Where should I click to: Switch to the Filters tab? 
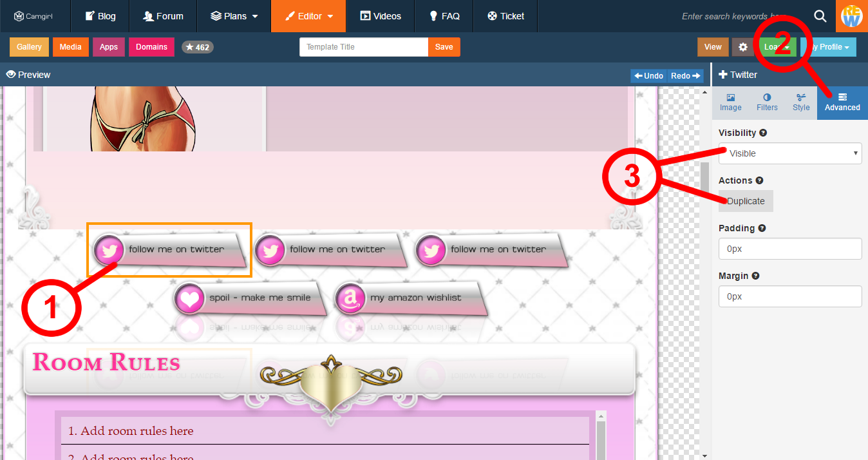tap(767, 103)
